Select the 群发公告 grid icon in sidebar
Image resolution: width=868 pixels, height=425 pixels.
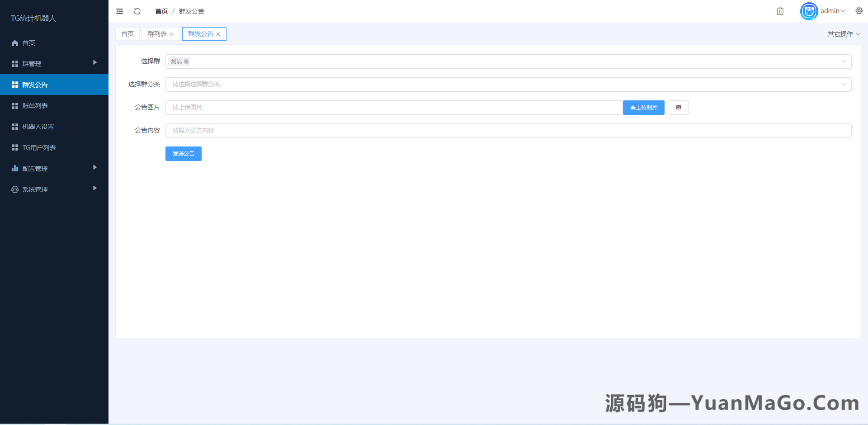click(x=14, y=85)
